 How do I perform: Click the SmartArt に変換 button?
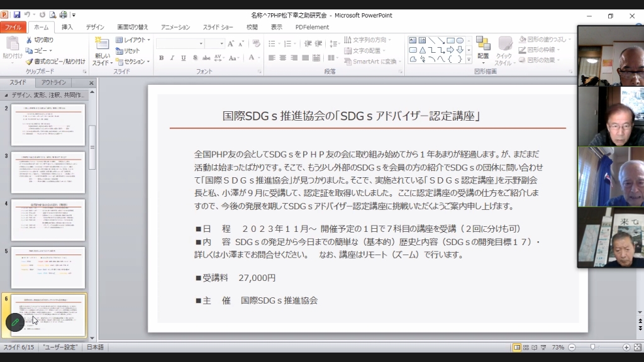pyautogui.click(x=372, y=62)
